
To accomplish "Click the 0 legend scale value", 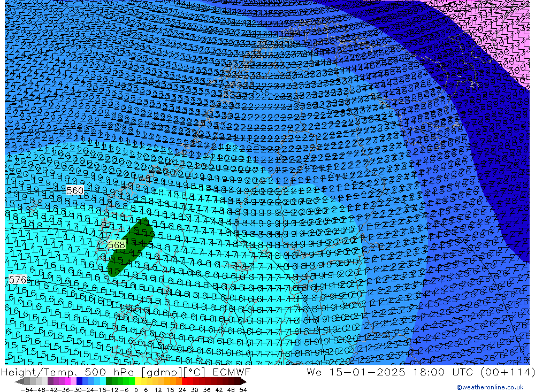I will click(136, 390).
